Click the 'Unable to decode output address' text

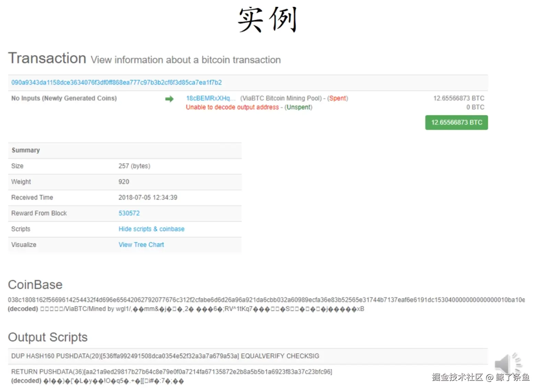tap(232, 107)
